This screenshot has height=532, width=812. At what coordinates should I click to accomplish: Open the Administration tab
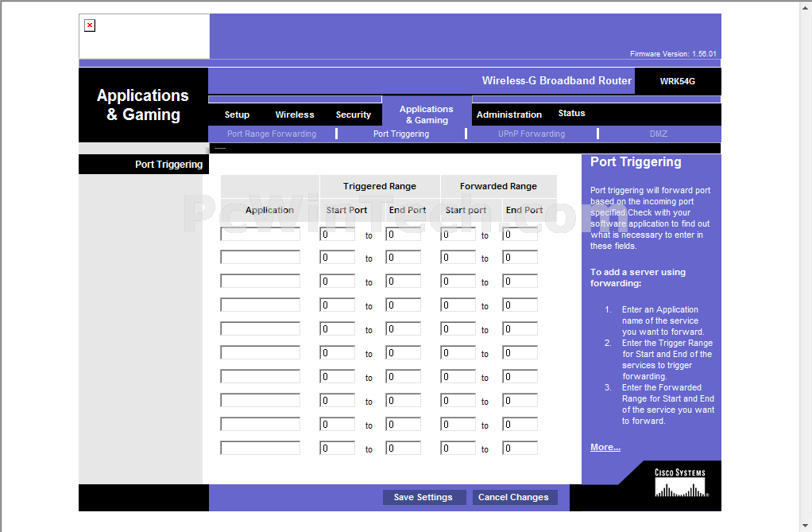tap(509, 115)
